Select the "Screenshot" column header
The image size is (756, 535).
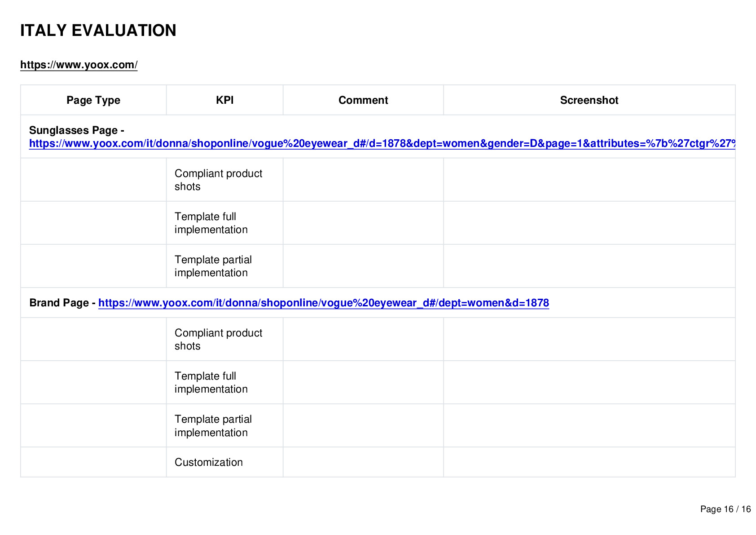click(589, 100)
